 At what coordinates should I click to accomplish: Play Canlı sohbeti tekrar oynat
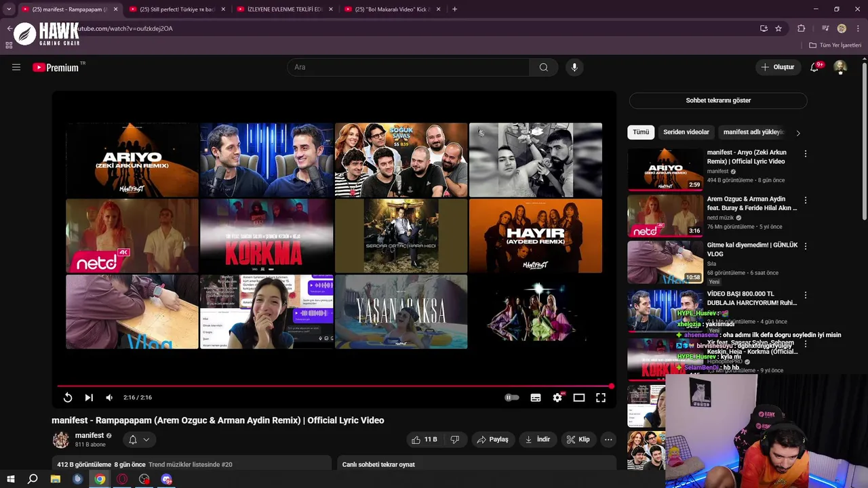pos(477,464)
